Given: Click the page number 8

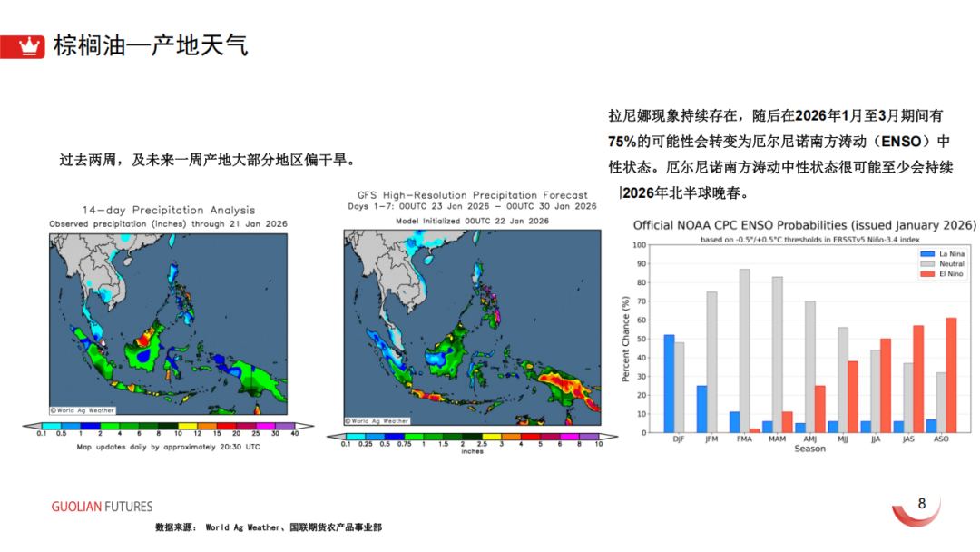Looking at the screenshot, I should tap(922, 503).
